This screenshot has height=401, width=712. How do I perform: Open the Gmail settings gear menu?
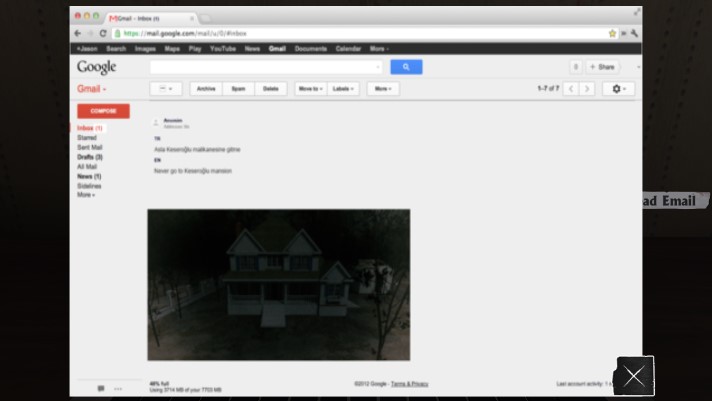(x=620, y=89)
